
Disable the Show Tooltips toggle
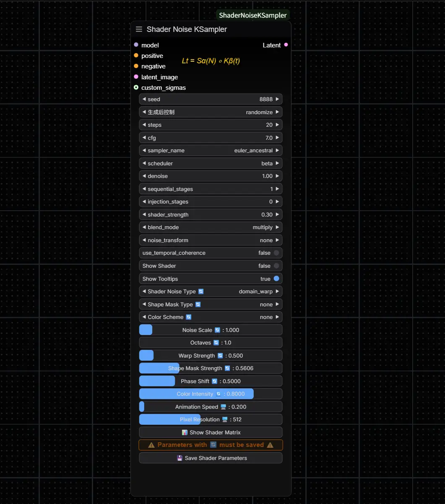click(x=276, y=279)
